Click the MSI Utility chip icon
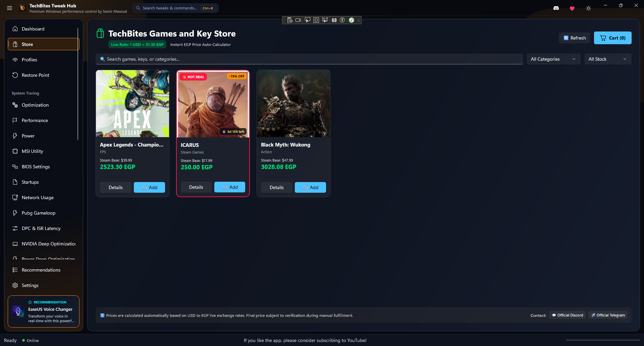The width and height of the screenshot is (644, 346). point(15,151)
